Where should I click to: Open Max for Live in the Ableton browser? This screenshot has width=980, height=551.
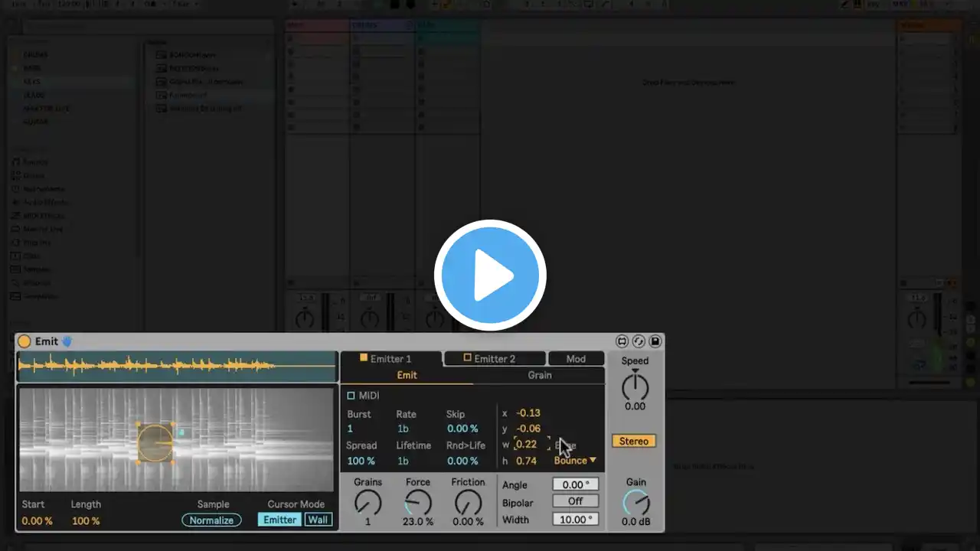point(43,229)
